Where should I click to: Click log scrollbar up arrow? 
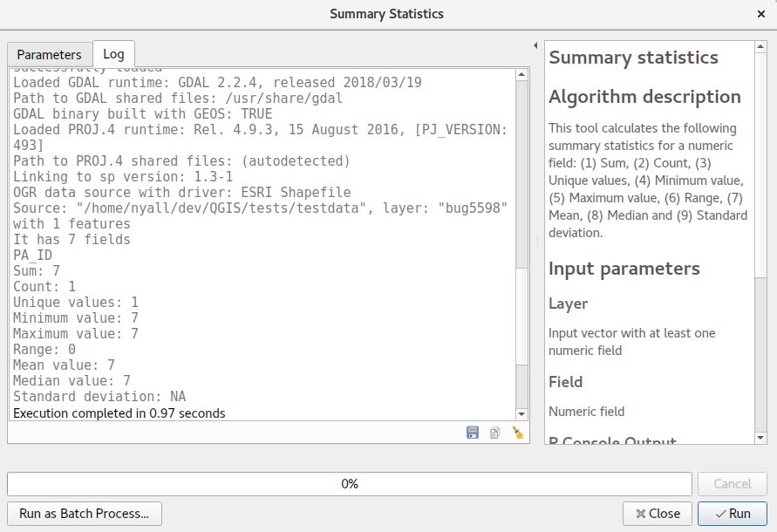pyautogui.click(x=521, y=74)
